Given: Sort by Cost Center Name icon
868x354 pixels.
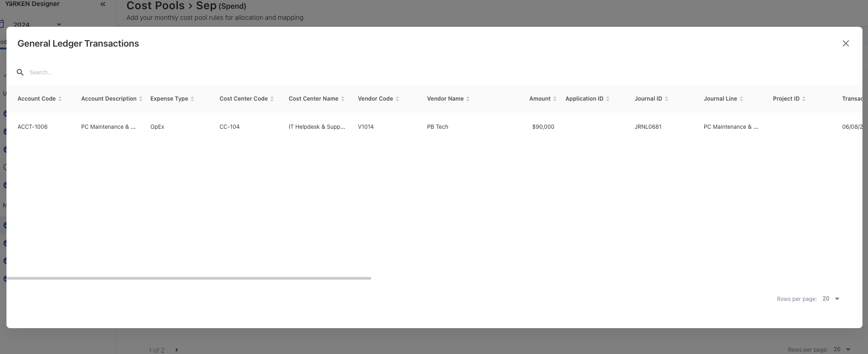Looking at the screenshot, I should coord(343,99).
